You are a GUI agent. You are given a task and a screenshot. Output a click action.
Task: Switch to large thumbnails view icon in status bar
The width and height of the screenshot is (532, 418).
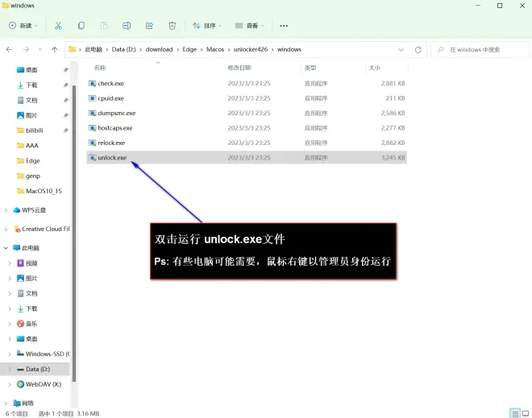click(x=526, y=413)
